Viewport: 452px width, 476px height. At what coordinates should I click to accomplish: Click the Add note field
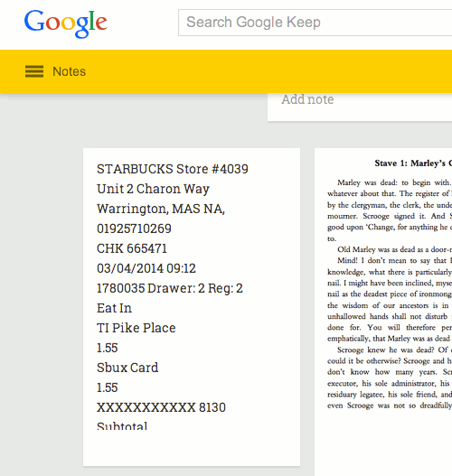point(360,107)
